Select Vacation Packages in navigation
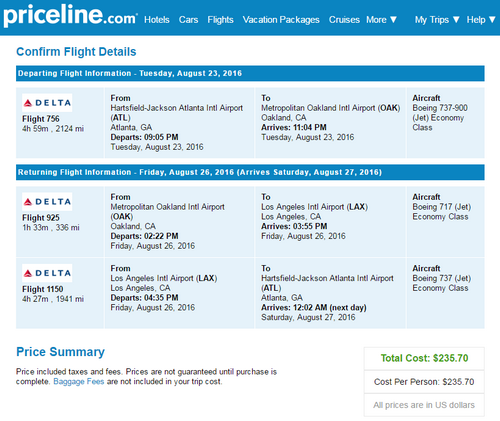The width and height of the screenshot is (500, 421). point(281,20)
